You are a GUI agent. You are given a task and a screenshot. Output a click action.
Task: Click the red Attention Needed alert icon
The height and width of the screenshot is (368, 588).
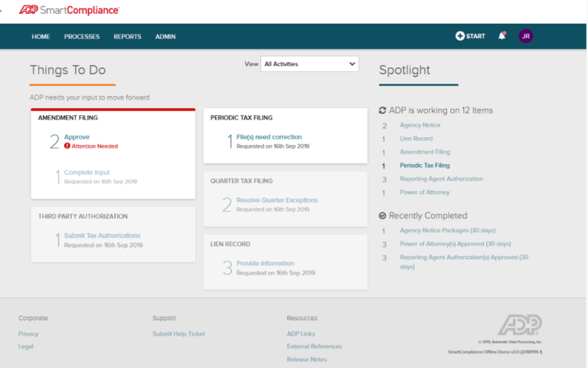tap(67, 146)
